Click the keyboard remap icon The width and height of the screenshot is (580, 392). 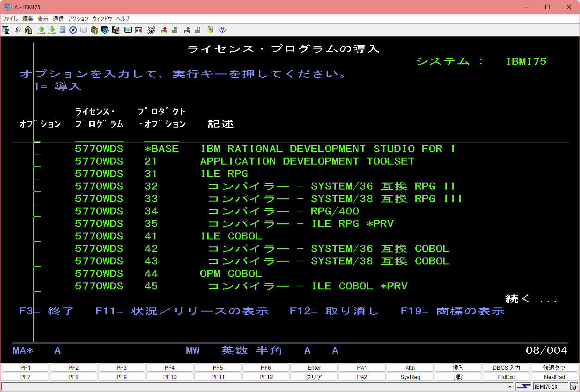tap(128, 30)
